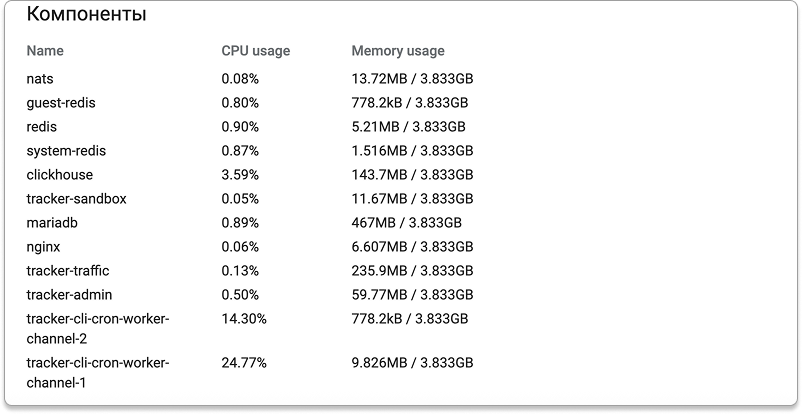The height and width of the screenshot is (414, 802).
Task: Select the tracker-admin component
Action: tap(69, 294)
